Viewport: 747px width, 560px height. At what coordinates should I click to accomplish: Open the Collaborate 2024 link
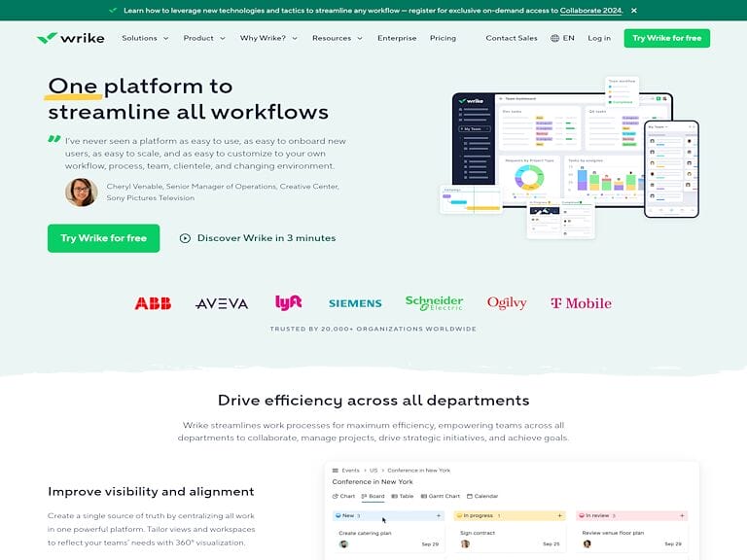pyautogui.click(x=591, y=10)
